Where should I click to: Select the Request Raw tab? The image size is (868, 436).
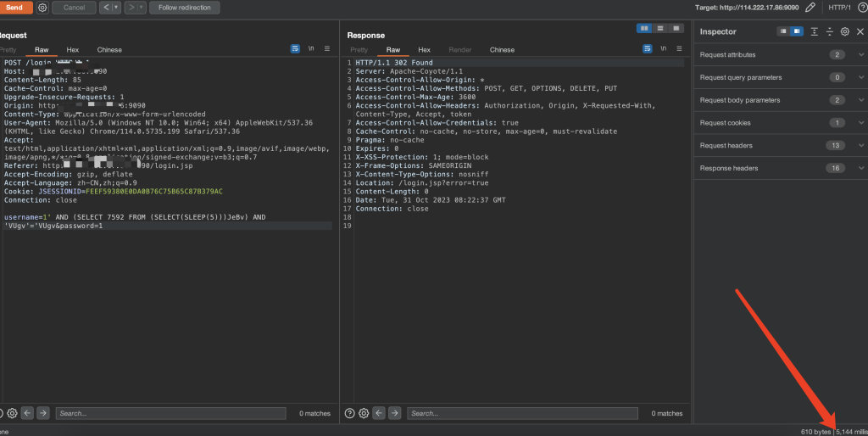click(42, 50)
